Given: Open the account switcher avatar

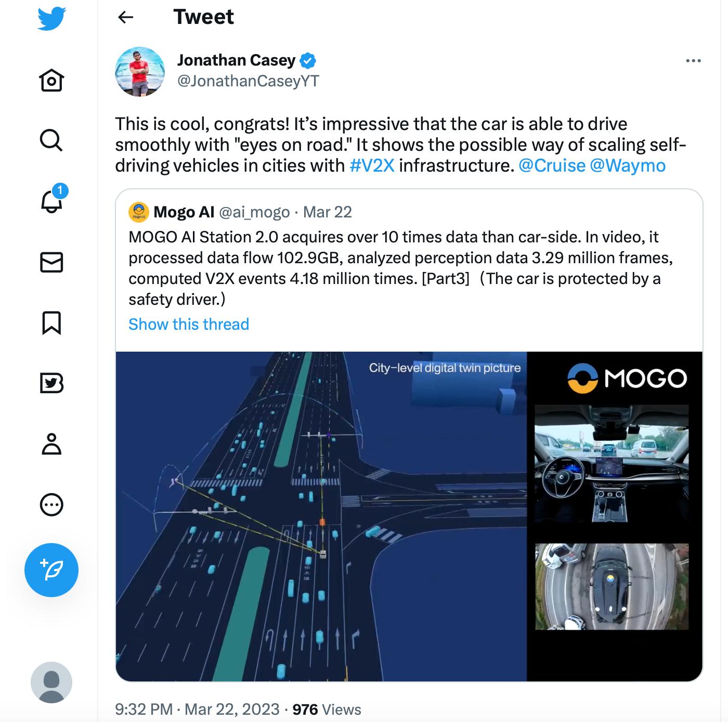Looking at the screenshot, I should pos(51,682).
